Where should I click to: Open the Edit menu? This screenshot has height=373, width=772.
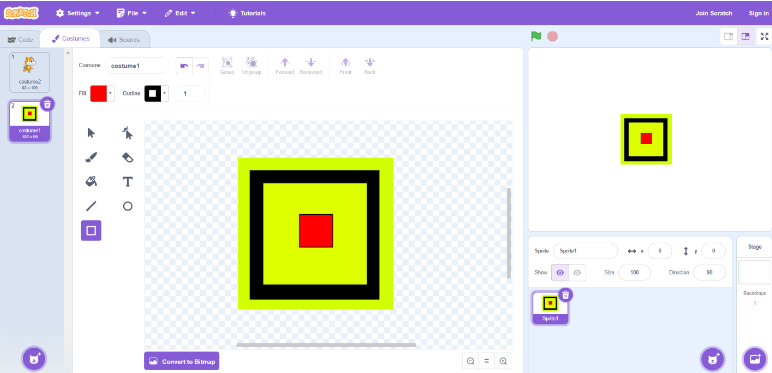180,13
